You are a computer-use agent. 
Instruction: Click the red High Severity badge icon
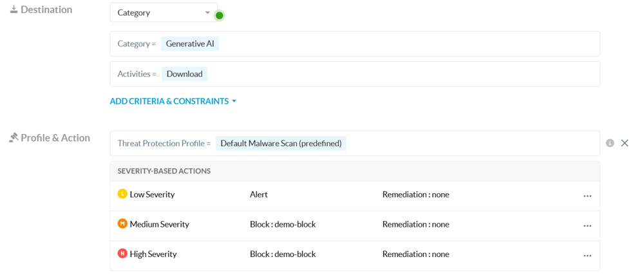(122, 254)
